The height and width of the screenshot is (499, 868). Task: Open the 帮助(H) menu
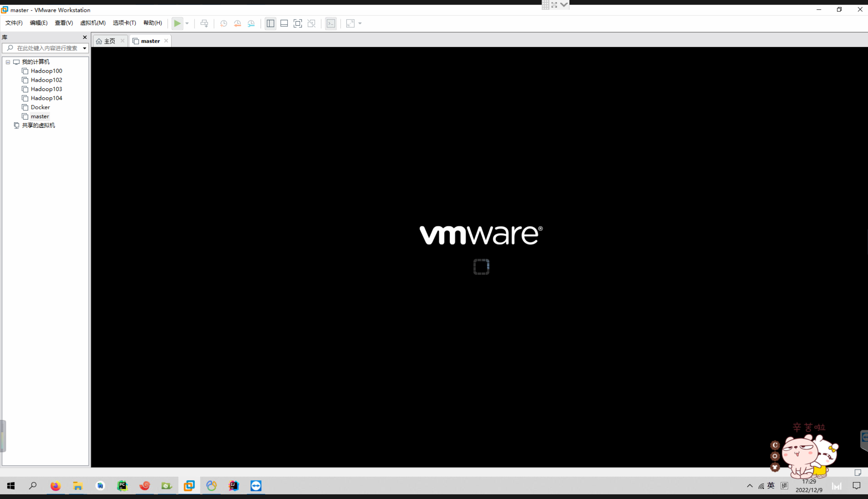pyautogui.click(x=153, y=23)
